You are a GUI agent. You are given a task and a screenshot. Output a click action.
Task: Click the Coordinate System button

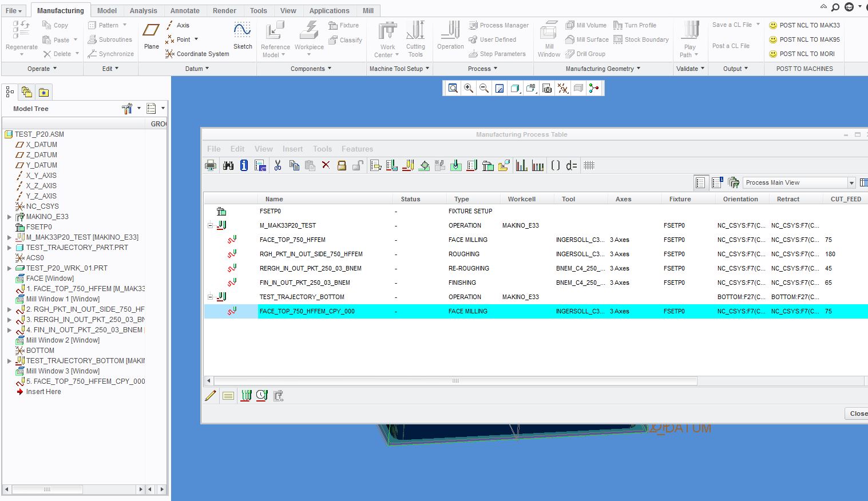pyautogui.click(x=197, y=54)
